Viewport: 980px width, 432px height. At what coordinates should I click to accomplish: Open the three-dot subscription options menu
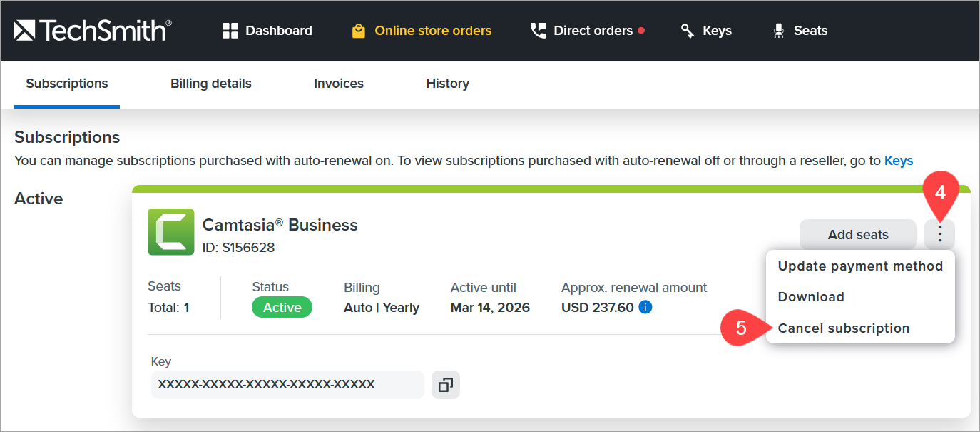(940, 234)
